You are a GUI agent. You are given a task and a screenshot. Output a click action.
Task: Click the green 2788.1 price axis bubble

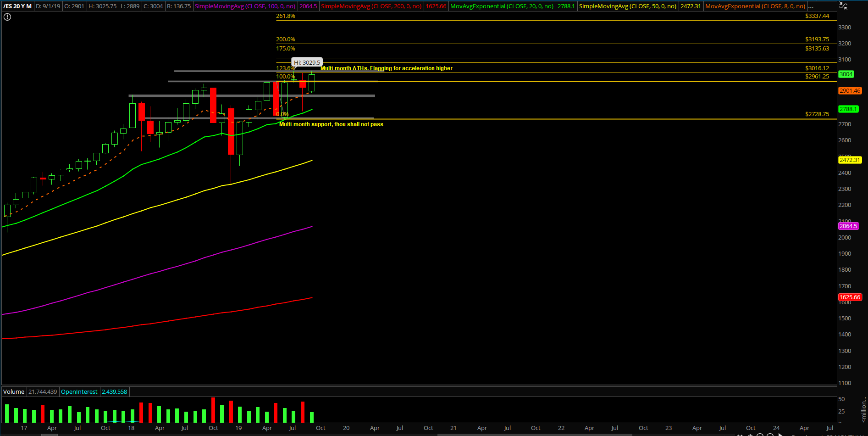point(848,109)
